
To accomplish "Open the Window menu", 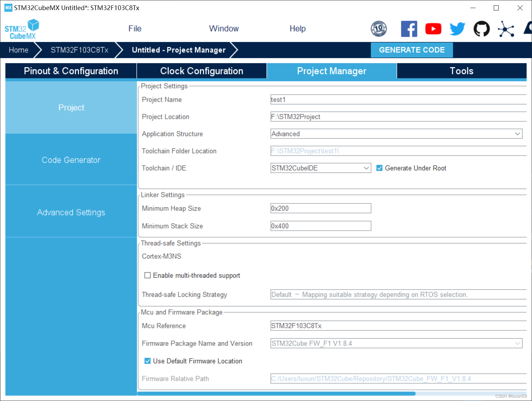I will (x=224, y=29).
